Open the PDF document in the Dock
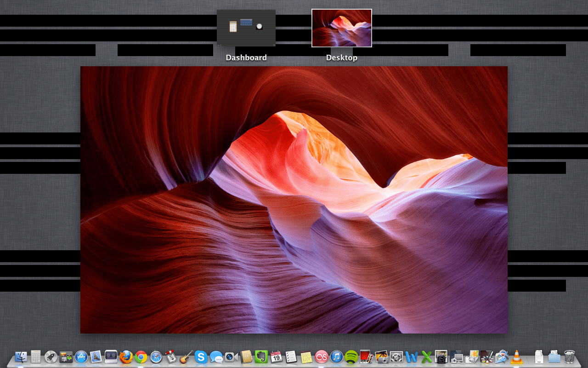588x368 pixels. 539,356
